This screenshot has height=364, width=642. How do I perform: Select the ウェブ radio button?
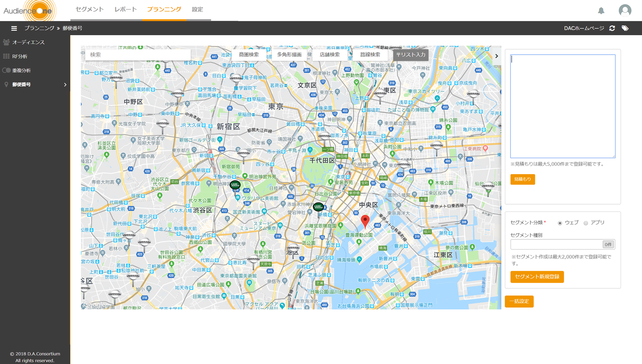tap(560, 223)
